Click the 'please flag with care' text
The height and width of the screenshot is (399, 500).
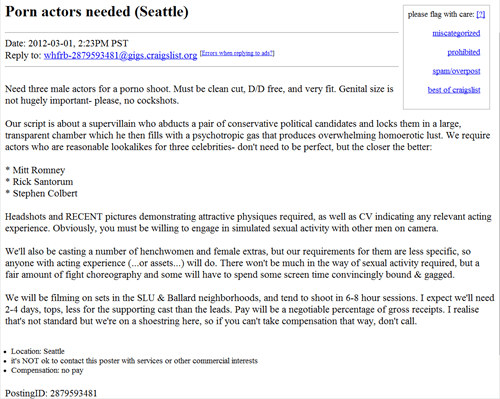(x=441, y=14)
